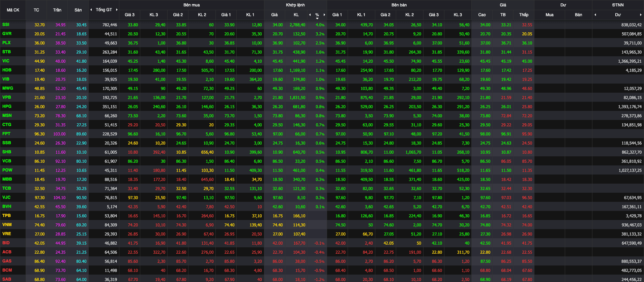Open the GVR stock ticker
644x282 pixels.
(7, 34)
